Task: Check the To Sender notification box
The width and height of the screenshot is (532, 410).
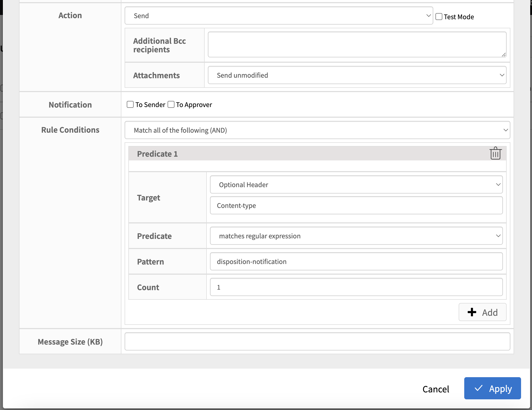Action: click(130, 104)
